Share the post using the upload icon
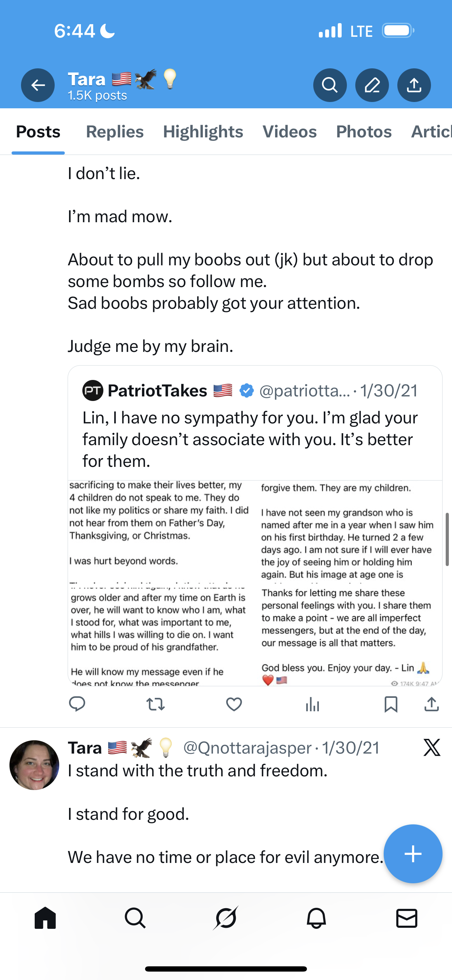 (431, 704)
